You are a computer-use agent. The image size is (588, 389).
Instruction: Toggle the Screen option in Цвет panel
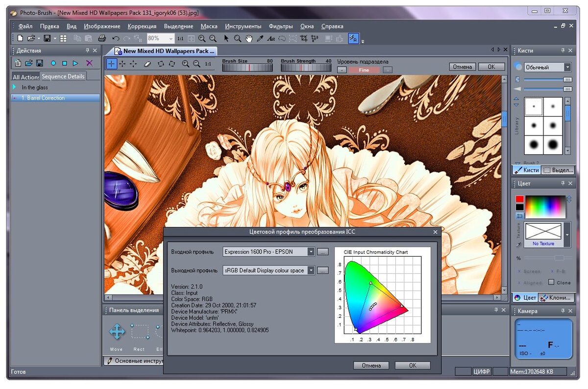coord(529,271)
